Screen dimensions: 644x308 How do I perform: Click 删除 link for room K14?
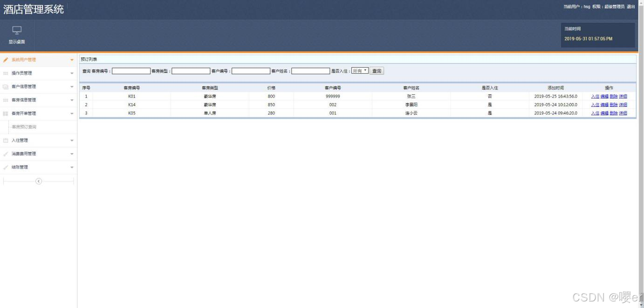click(x=614, y=105)
